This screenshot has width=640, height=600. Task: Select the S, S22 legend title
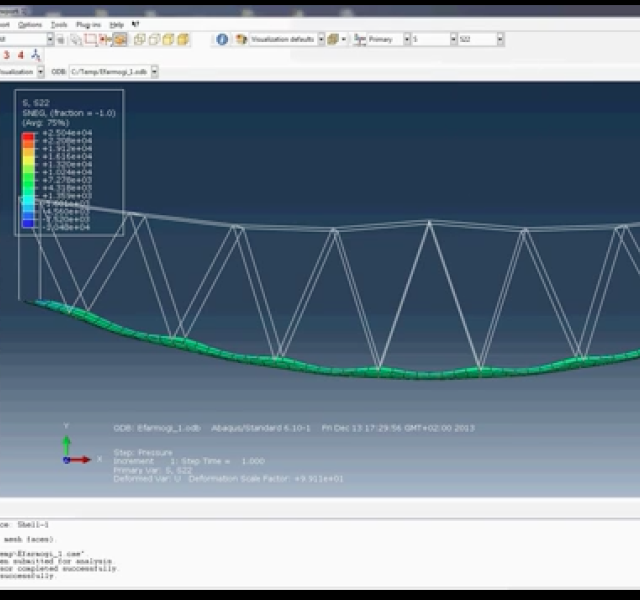click(x=36, y=103)
